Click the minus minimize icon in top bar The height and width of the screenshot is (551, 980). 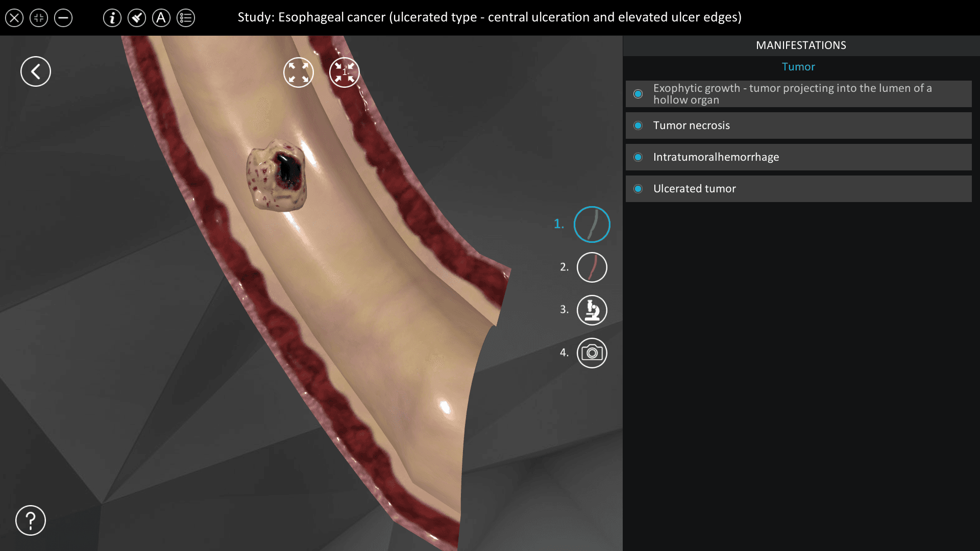click(x=63, y=18)
